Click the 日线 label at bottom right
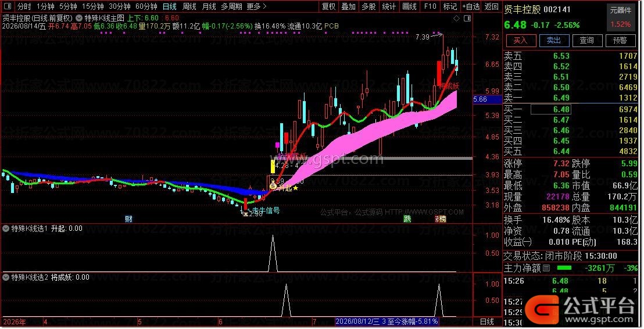Image resolution: width=644 pixels, height=329 pixels. click(x=487, y=321)
